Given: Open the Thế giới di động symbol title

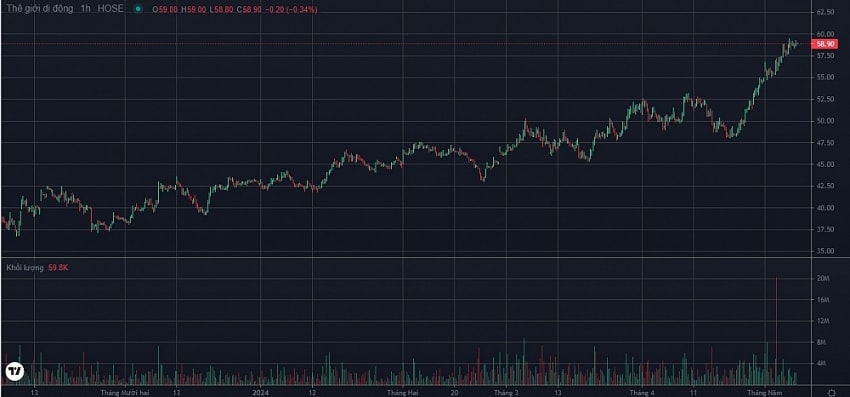Looking at the screenshot, I should (x=38, y=9).
